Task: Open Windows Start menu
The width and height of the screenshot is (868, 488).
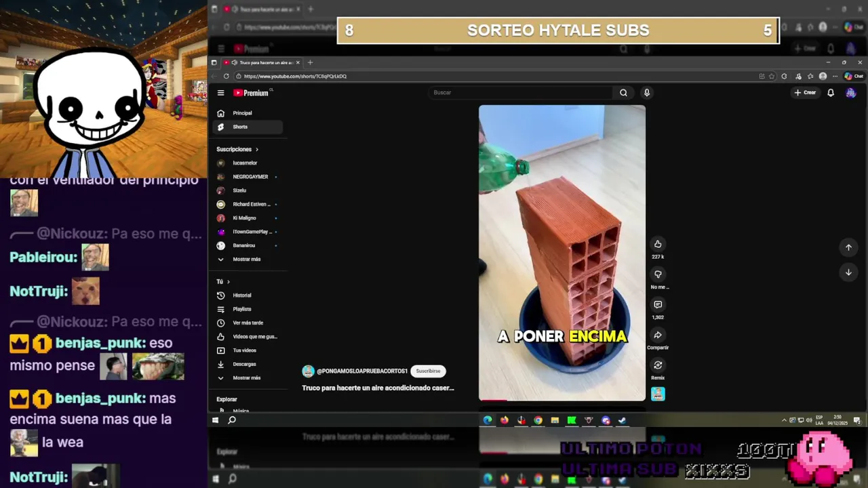Action: [x=216, y=420]
